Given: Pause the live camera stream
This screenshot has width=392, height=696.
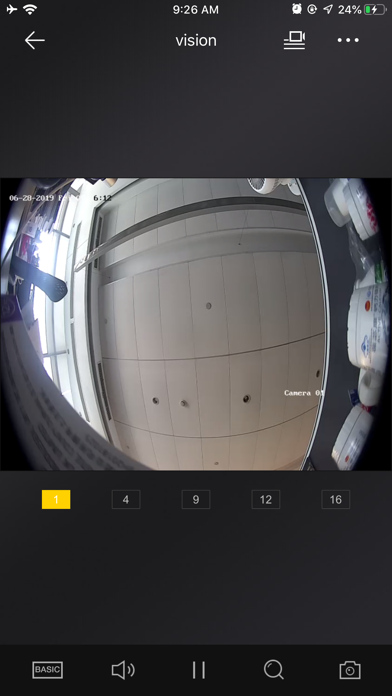Looking at the screenshot, I should pos(198,670).
